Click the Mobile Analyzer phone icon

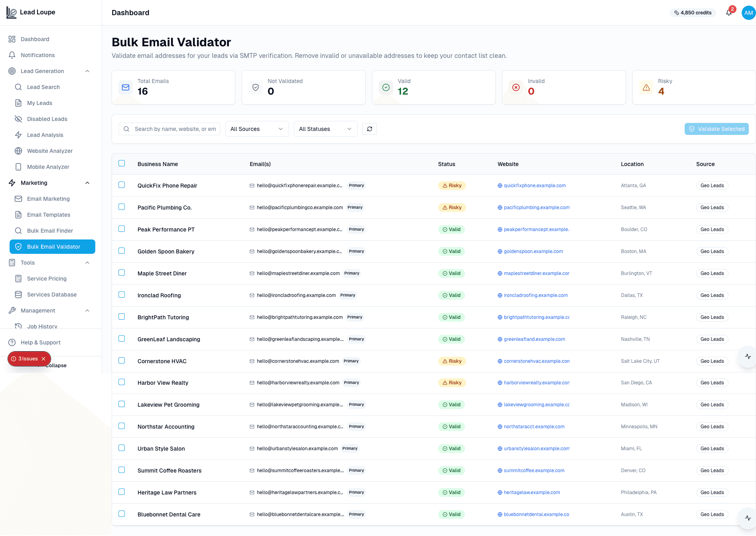(x=18, y=167)
